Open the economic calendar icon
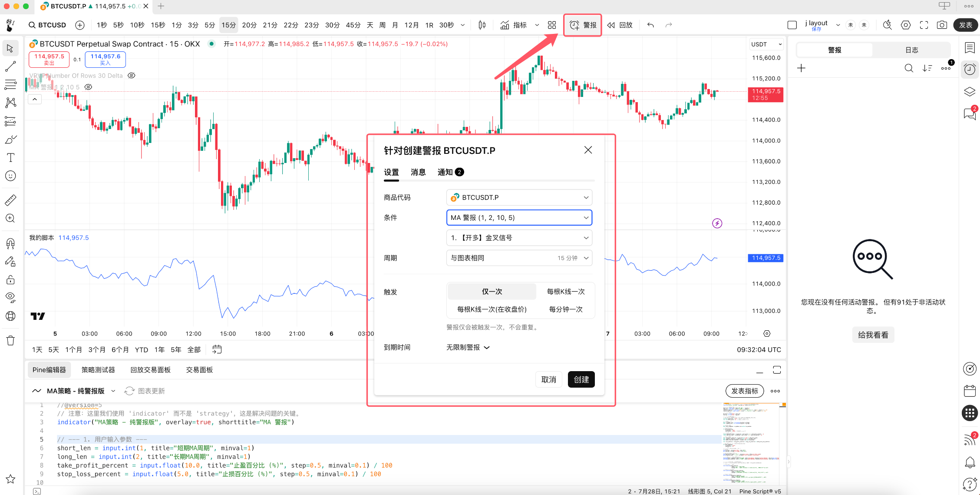This screenshot has width=980, height=495. [x=970, y=391]
